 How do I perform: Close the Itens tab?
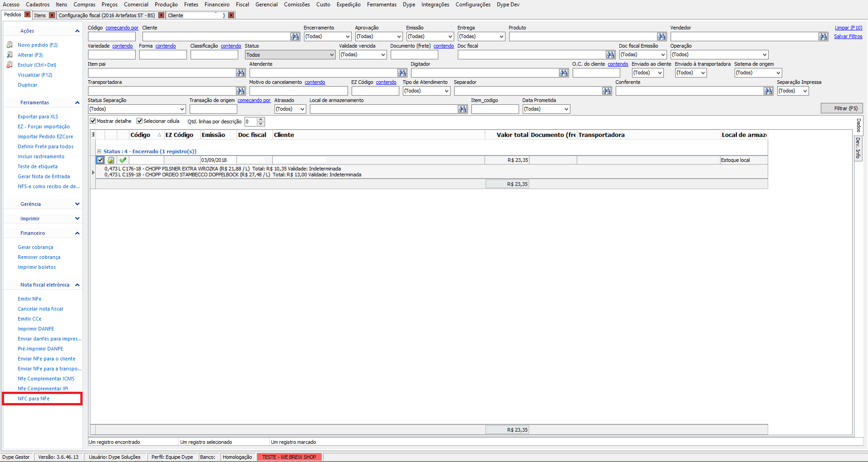point(52,15)
